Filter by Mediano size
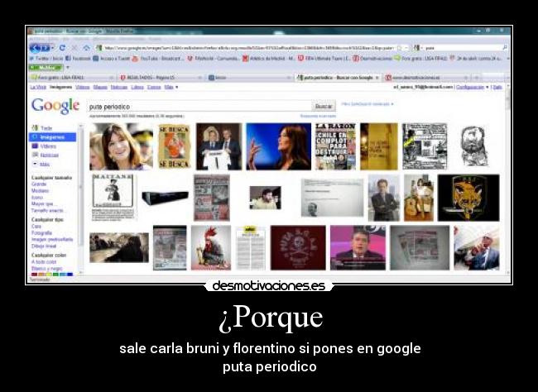Screen dimensions: 538x392 pos(41,191)
